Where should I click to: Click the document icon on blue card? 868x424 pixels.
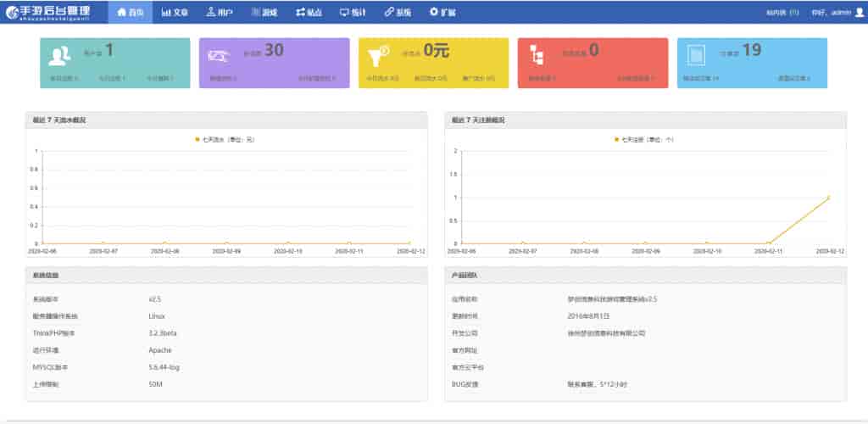click(x=696, y=56)
